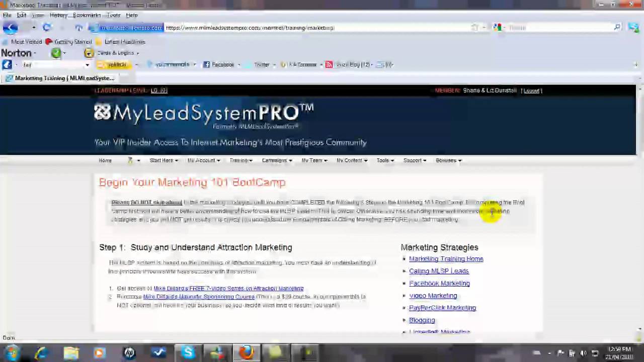This screenshot has width=644, height=362.
Task: Expand the Start Here dropdown menu
Action: coord(164,160)
